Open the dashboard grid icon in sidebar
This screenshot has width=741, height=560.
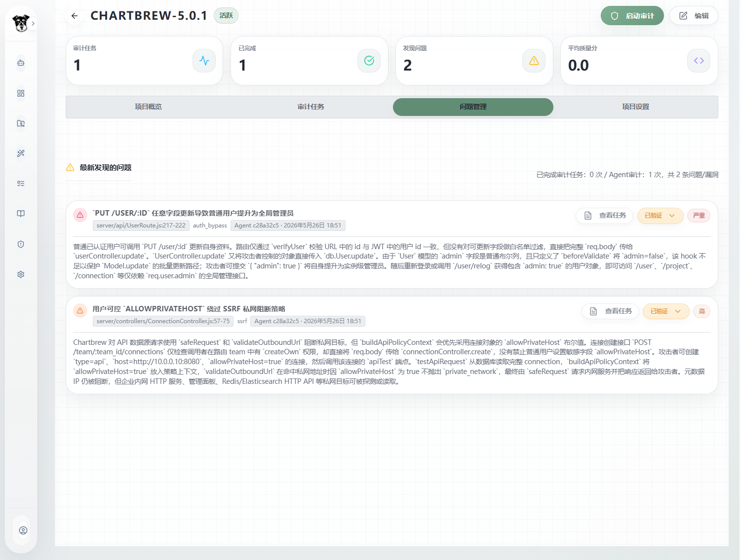click(x=21, y=93)
